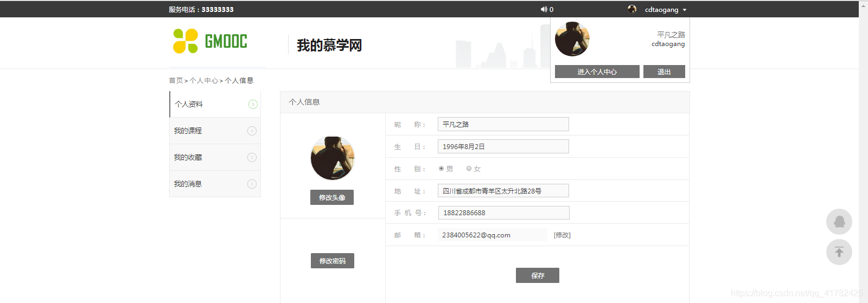The height and width of the screenshot is (303, 868).
Task: Click the large avatar in the user popup
Action: [x=572, y=39]
